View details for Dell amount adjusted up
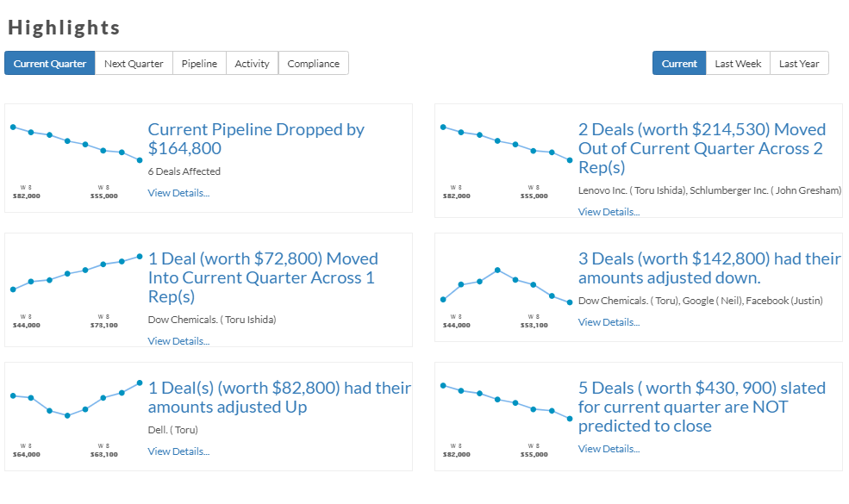Viewport: 849px width, 504px height. point(178,451)
